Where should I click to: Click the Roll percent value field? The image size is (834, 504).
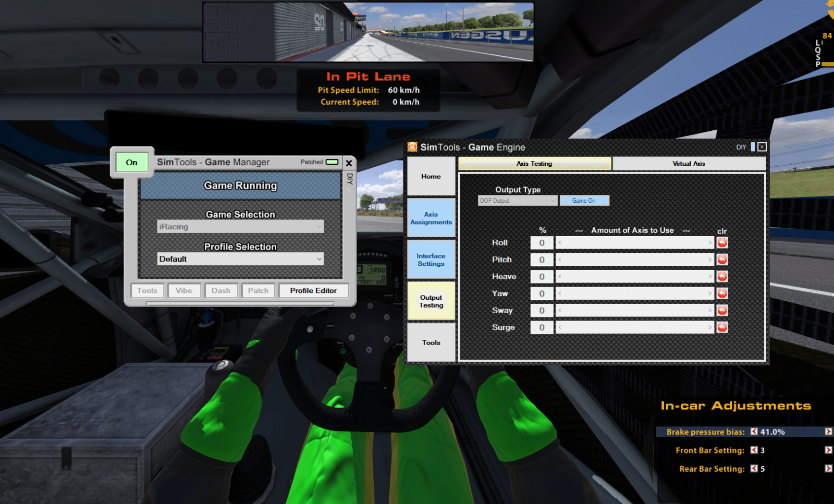[542, 243]
